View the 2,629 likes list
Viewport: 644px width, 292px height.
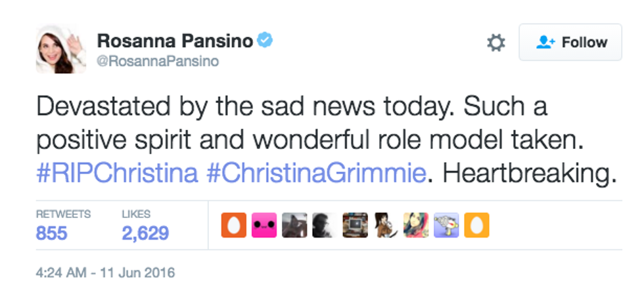(x=145, y=232)
